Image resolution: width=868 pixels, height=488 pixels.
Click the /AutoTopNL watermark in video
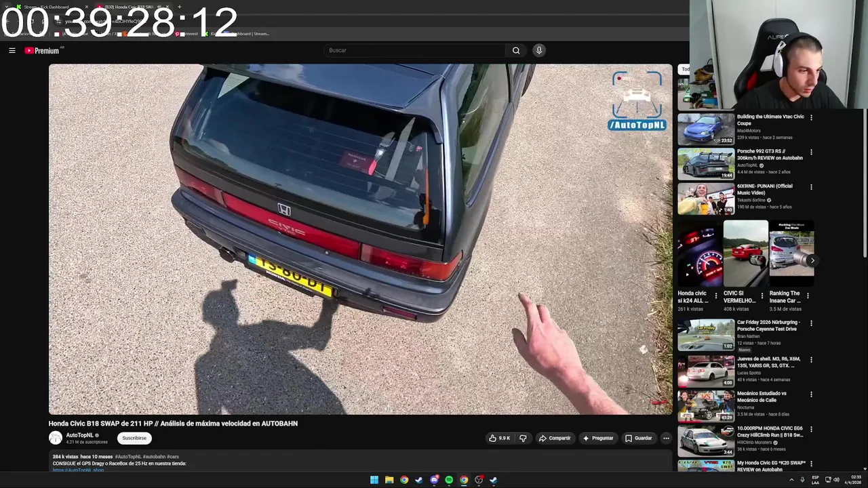pos(637,125)
